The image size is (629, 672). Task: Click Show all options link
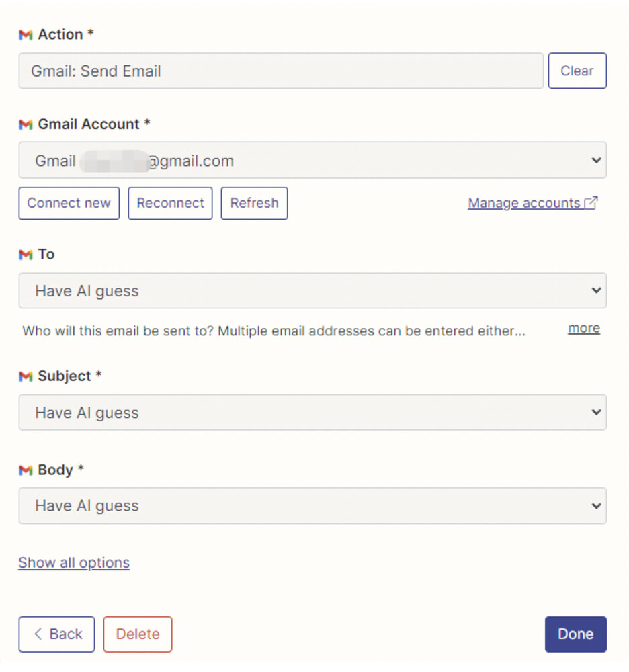click(74, 562)
